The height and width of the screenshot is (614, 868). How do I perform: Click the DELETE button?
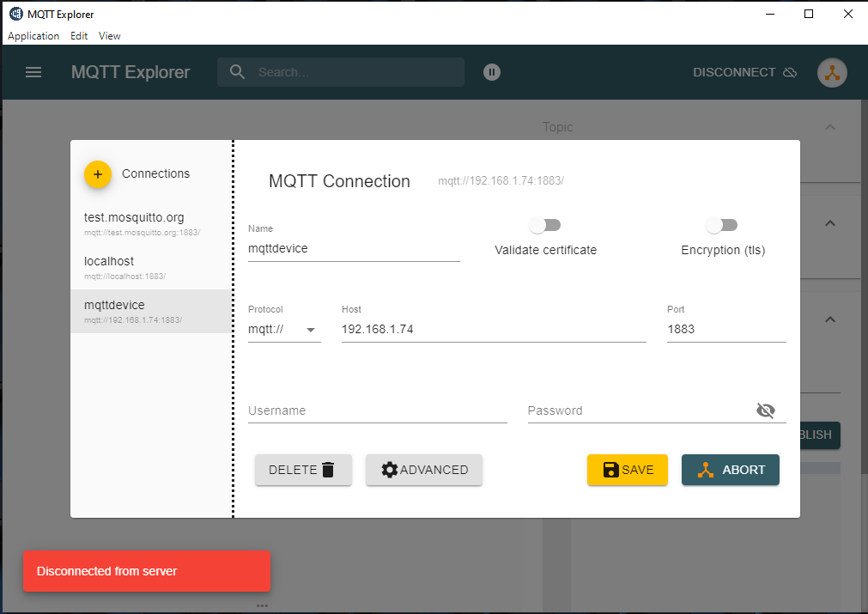pos(303,470)
